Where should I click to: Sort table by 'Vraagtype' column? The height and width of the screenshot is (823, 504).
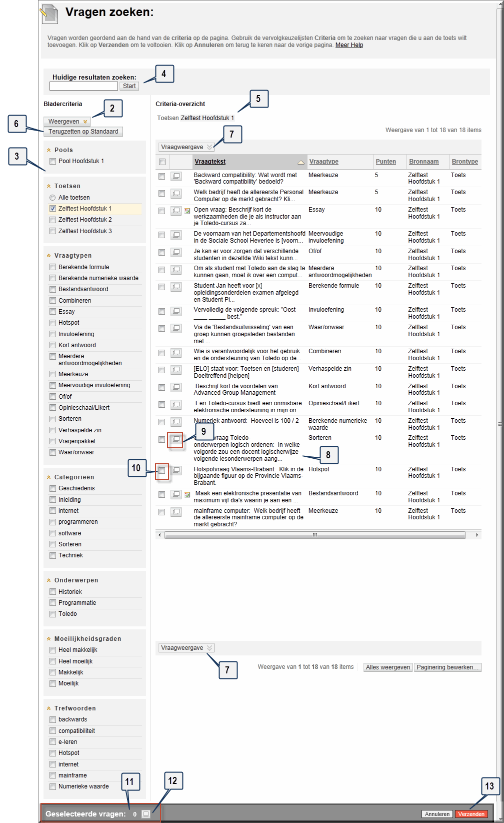(x=323, y=162)
